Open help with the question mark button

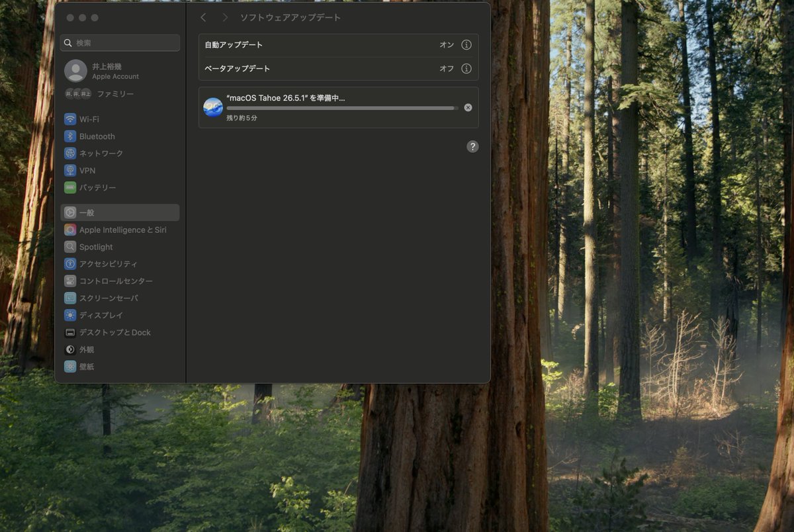(472, 147)
